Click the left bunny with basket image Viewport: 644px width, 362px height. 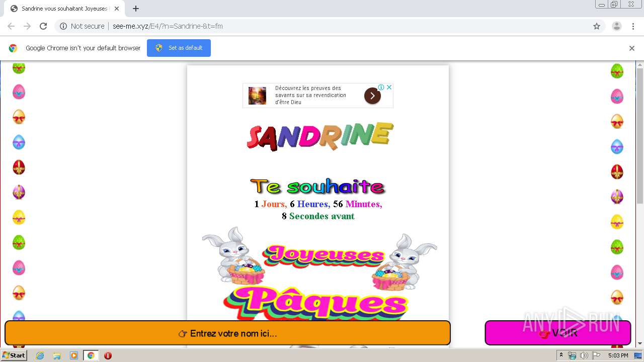(233, 255)
